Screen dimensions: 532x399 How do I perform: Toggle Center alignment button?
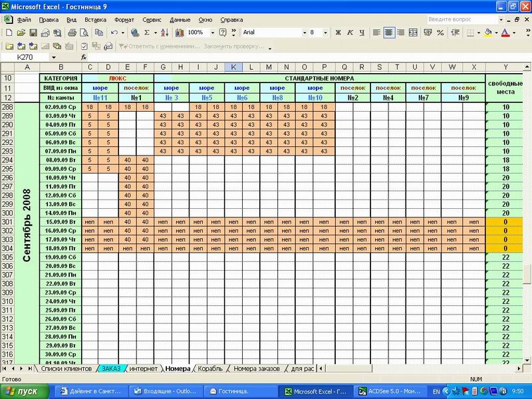pos(388,33)
